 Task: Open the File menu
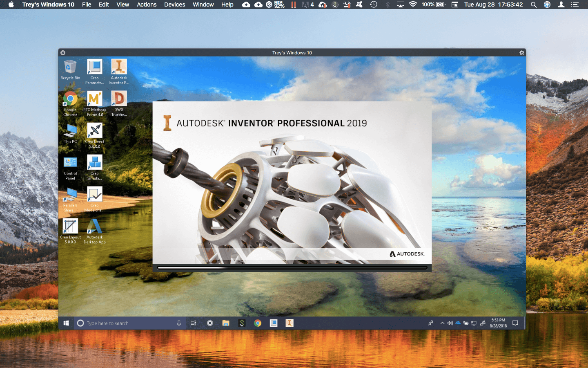(x=87, y=4)
